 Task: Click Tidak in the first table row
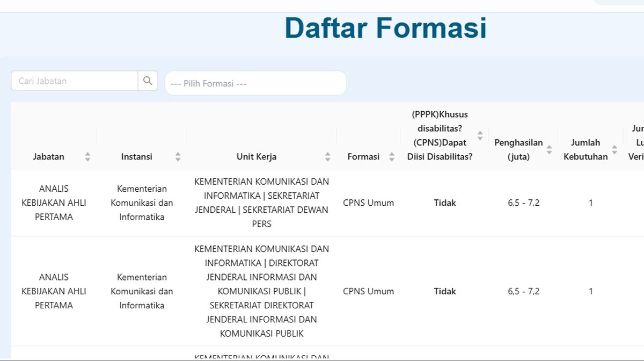click(445, 203)
